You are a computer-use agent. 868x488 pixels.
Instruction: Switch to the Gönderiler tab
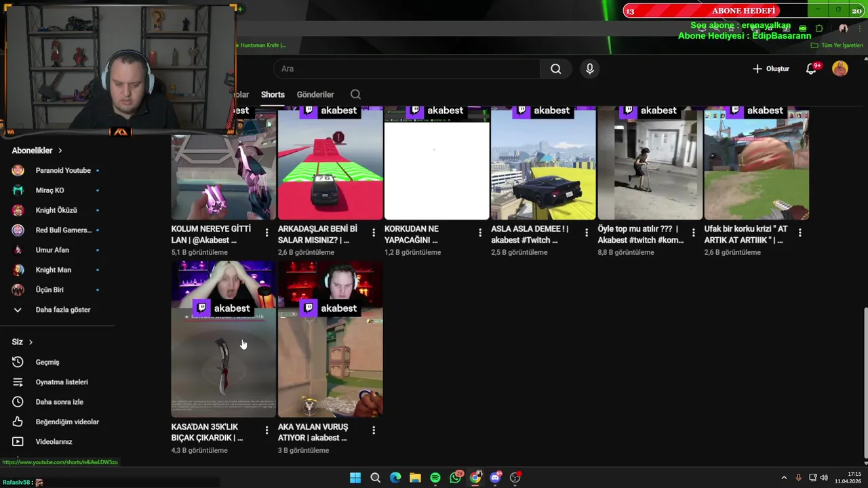pyautogui.click(x=315, y=94)
